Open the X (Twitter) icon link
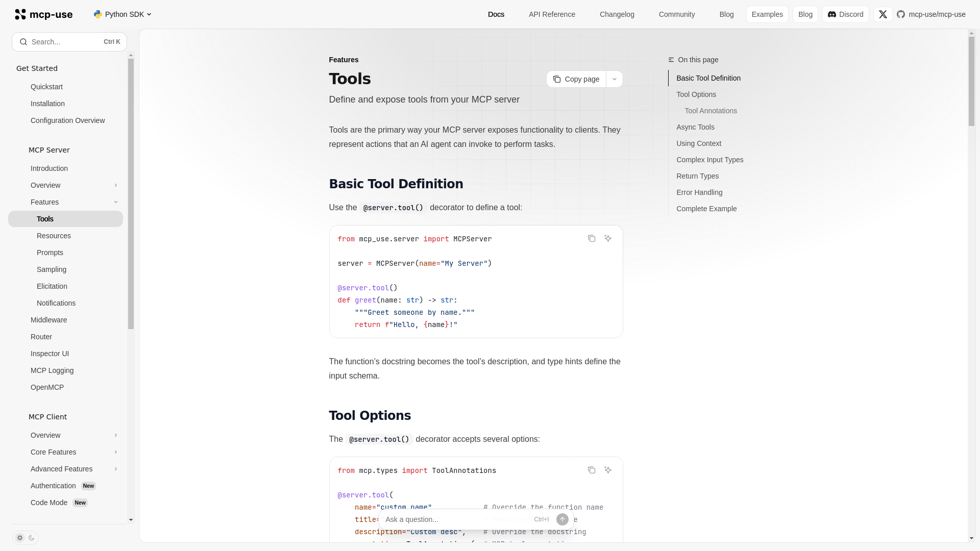Screen dimensions: 980x551 (883, 14)
